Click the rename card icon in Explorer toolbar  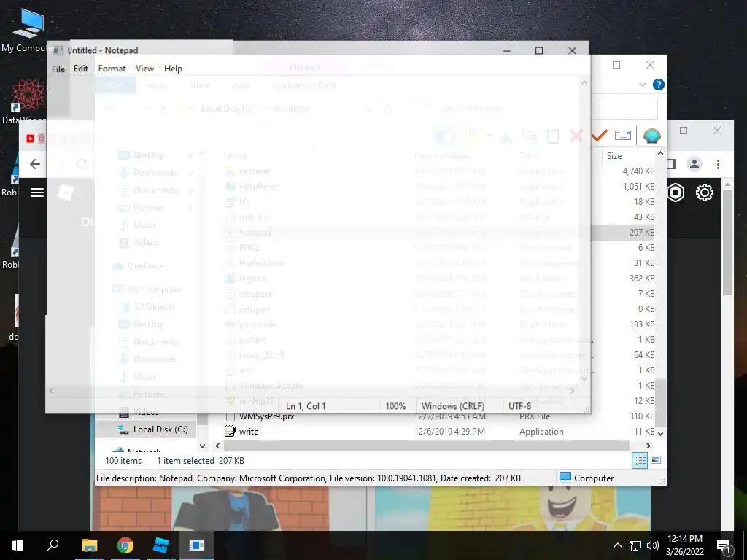[x=623, y=136]
